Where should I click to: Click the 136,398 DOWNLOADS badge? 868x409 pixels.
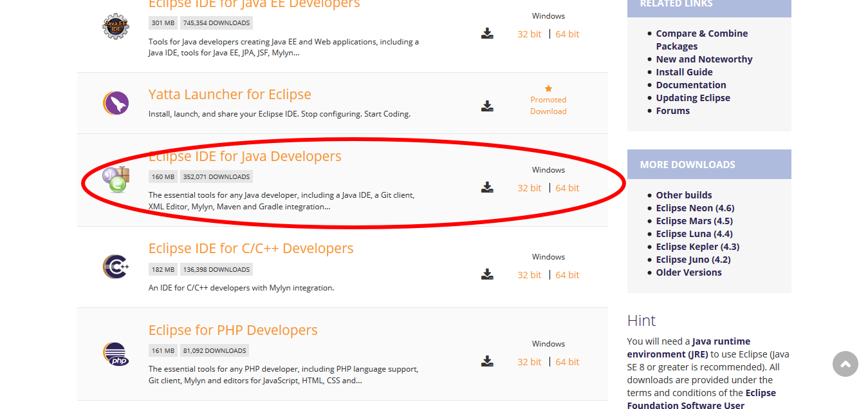(216, 270)
